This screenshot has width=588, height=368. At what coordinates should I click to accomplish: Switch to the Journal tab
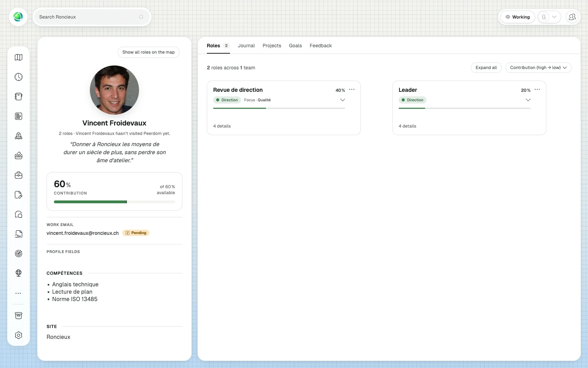tap(246, 46)
